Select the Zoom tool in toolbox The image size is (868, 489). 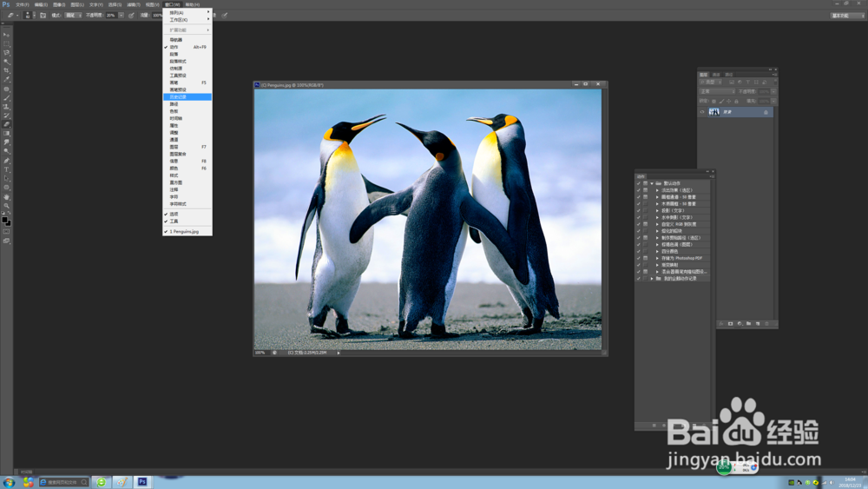point(7,206)
